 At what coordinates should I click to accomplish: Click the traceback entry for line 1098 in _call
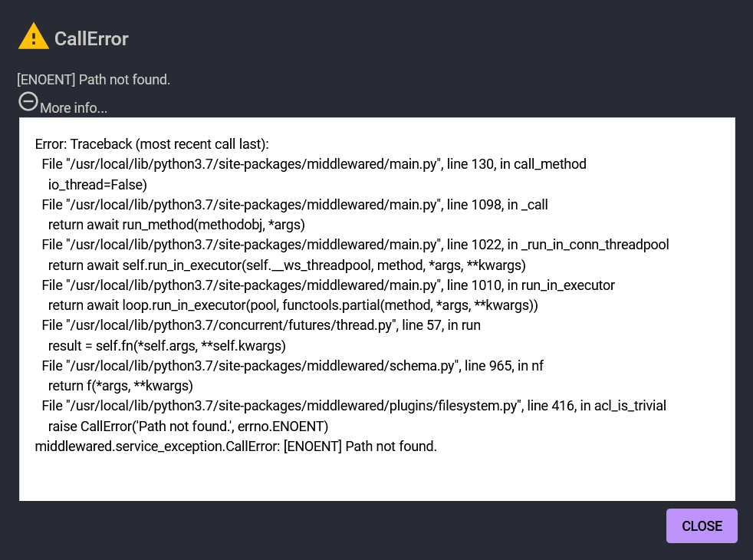pyautogui.click(x=295, y=205)
